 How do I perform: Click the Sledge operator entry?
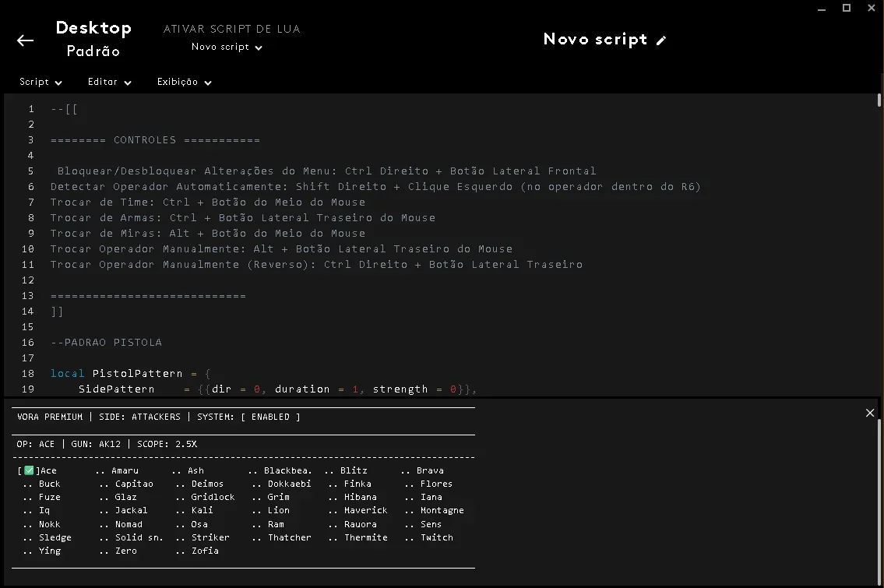[x=55, y=537]
